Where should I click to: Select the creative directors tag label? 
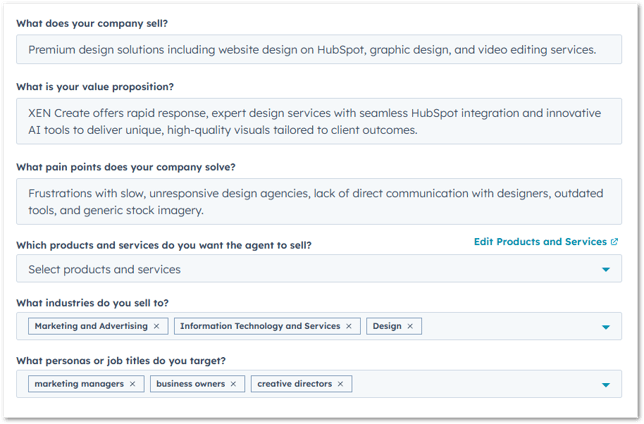294,384
